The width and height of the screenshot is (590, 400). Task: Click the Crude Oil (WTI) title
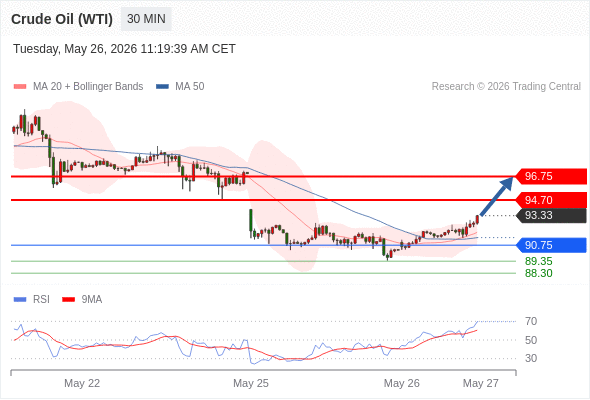pos(62,19)
